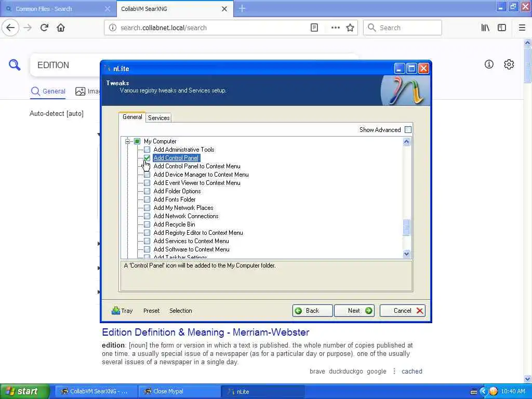
Task: Check Add Software to Context Menu
Action: point(147,249)
